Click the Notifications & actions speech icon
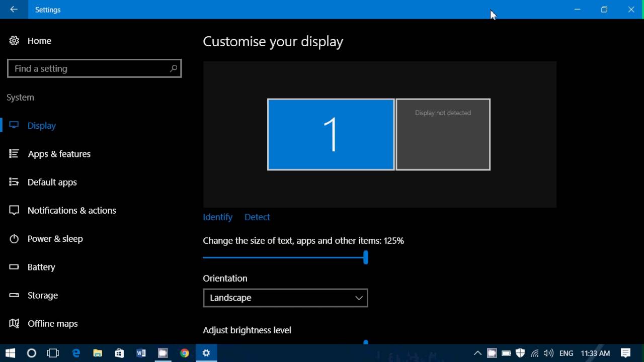Image resolution: width=644 pixels, height=362 pixels. click(14, 210)
